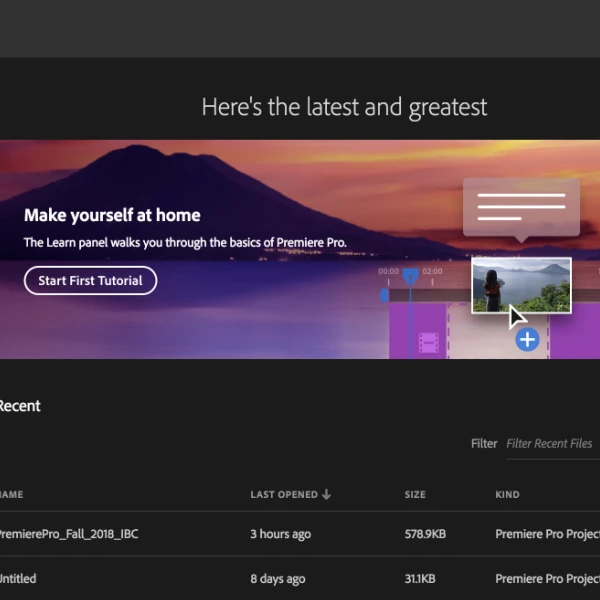Click the film strip clip icon
The width and height of the screenshot is (600, 600).
point(429,343)
